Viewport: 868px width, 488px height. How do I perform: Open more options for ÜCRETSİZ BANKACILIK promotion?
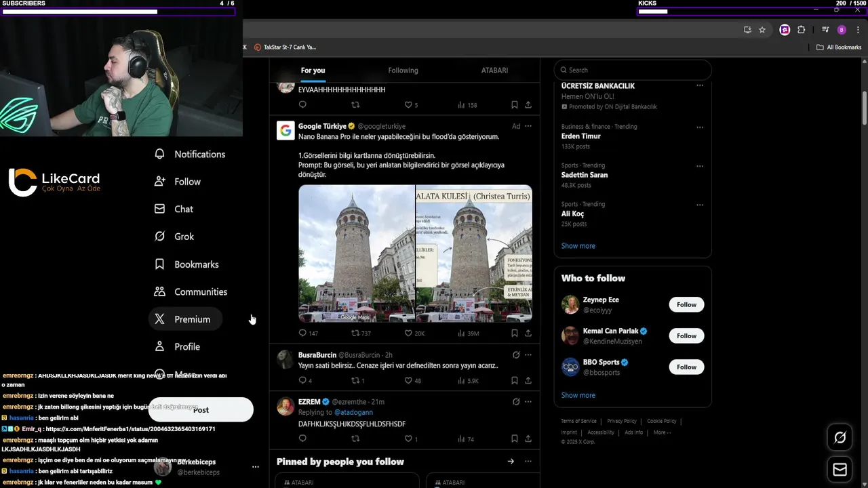coord(700,85)
